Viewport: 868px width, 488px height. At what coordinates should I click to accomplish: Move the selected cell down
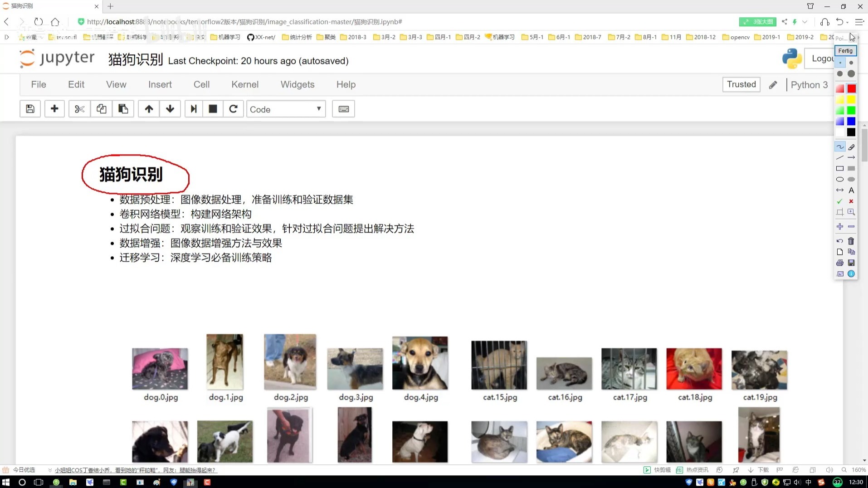[x=170, y=109]
